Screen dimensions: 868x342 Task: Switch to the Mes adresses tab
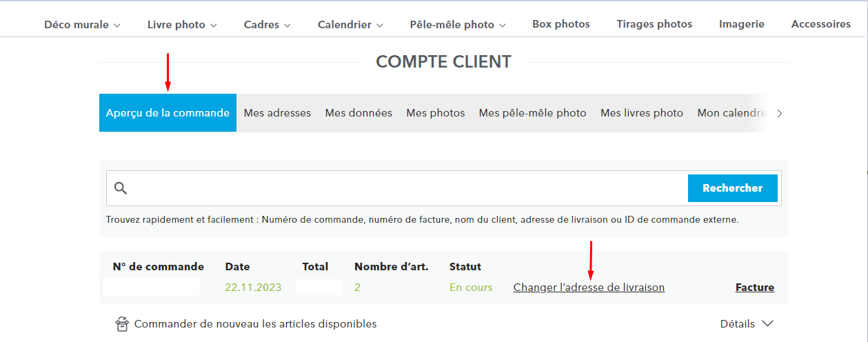(277, 113)
